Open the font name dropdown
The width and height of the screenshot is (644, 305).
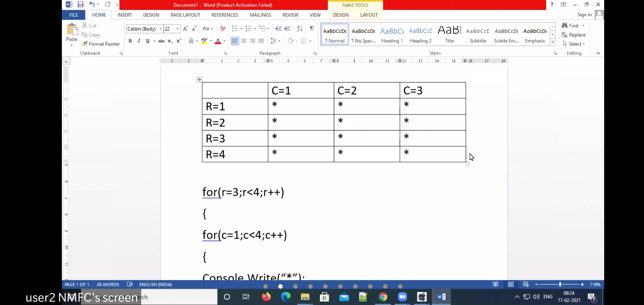point(160,29)
